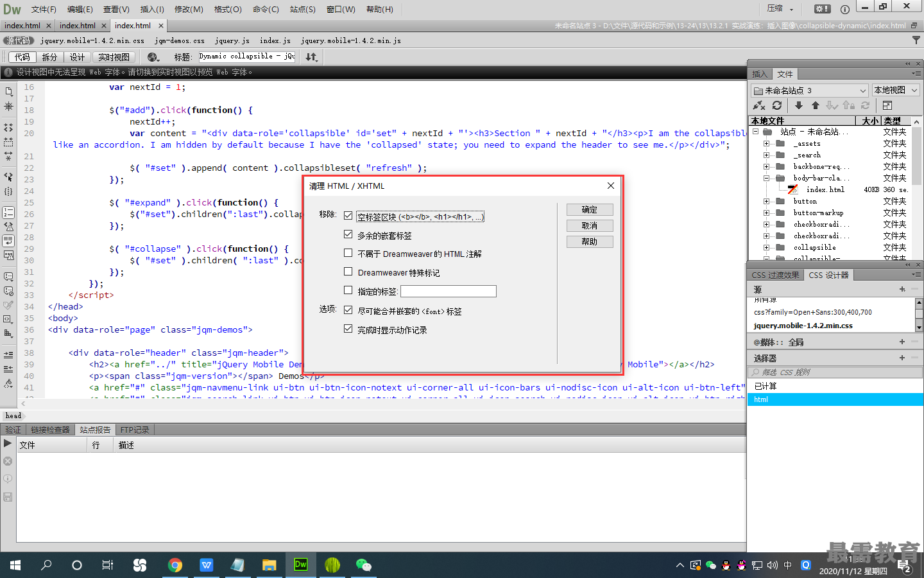Cancel the Clean Up HTML dialog (取消)
This screenshot has height=578, width=924.
click(x=590, y=226)
